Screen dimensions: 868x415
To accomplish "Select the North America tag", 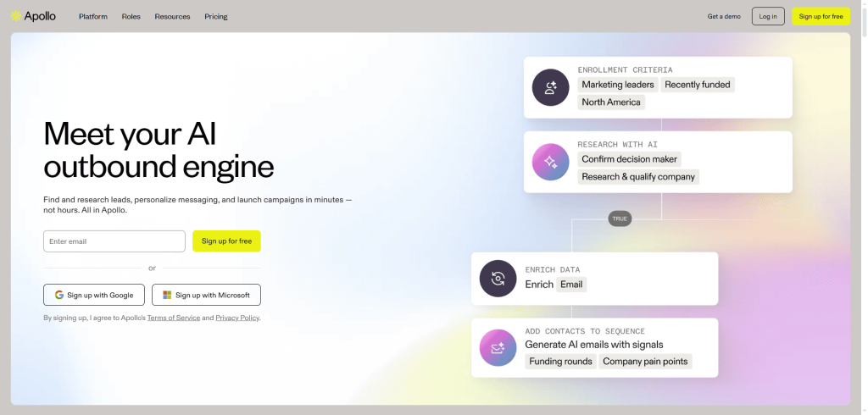I will click(x=611, y=102).
